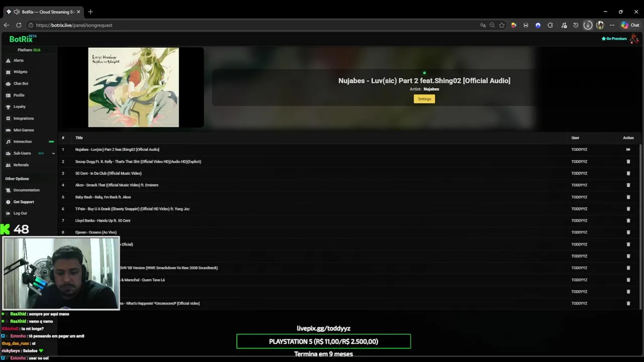Open the browser Extensions puzzle icon
Screen dimensions: 644x362
coord(550,25)
